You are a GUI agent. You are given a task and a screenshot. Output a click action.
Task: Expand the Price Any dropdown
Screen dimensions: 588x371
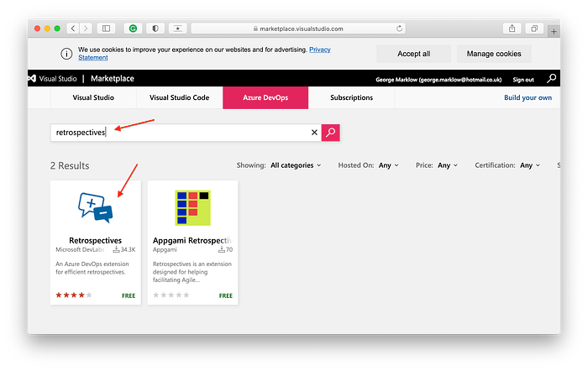[x=448, y=165]
